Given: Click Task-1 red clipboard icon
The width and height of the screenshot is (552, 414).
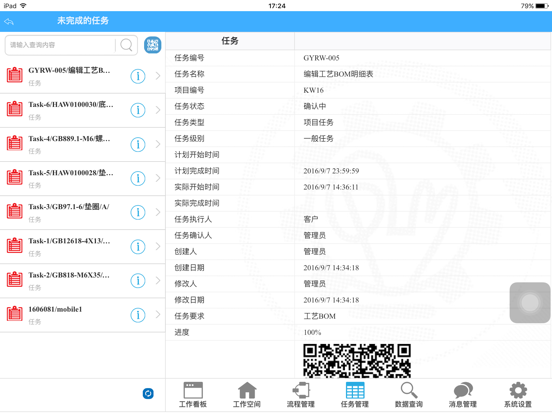Looking at the screenshot, I should click(x=14, y=245).
